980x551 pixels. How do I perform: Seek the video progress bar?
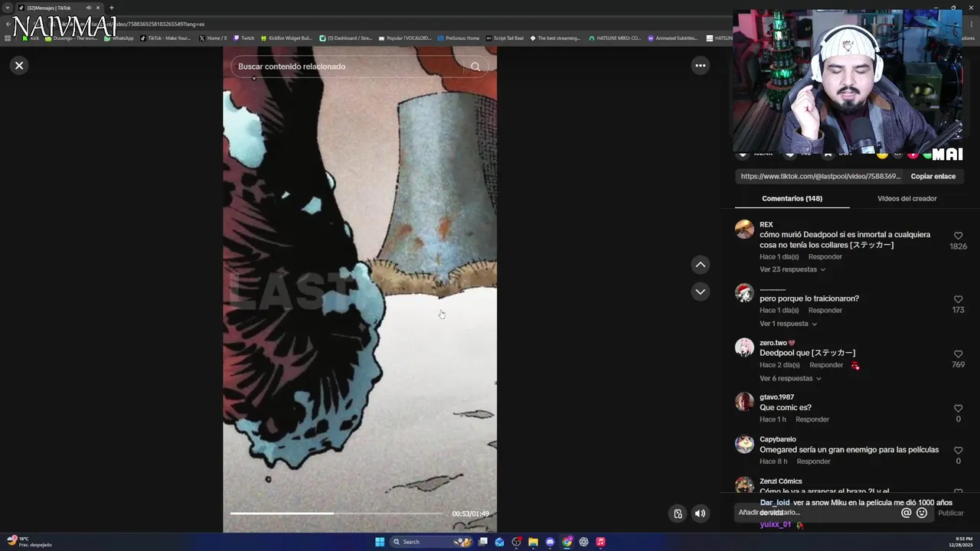(x=337, y=514)
